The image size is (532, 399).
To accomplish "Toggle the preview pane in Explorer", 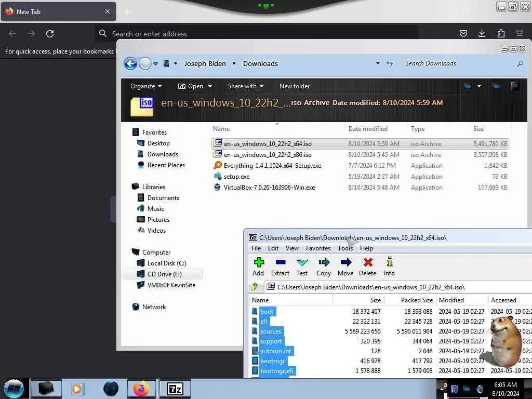I will (496, 86).
